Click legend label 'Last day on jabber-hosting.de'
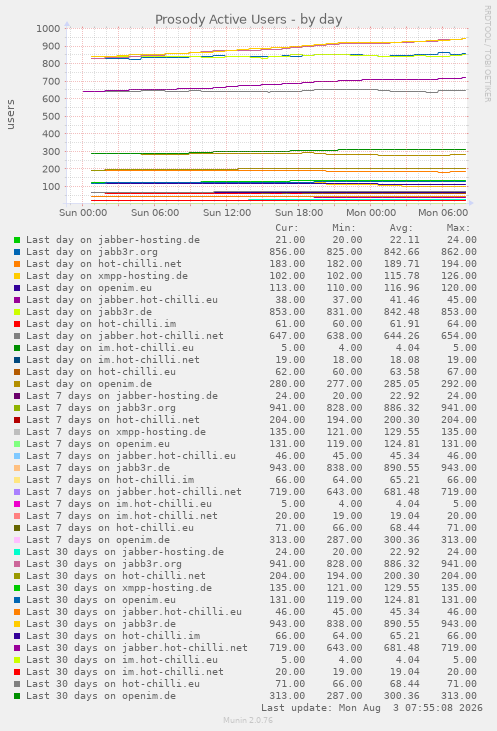The height and width of the screenshot is (731, 497). [113, 240]
